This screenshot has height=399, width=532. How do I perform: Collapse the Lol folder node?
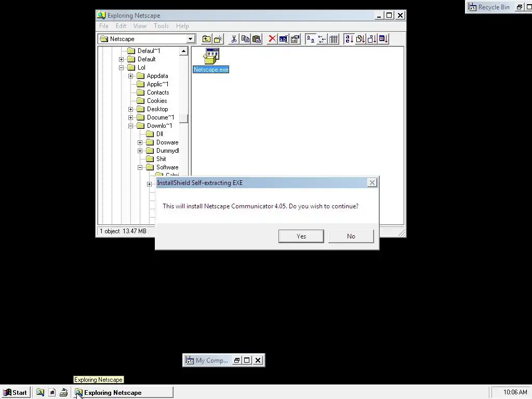(121, 68)
